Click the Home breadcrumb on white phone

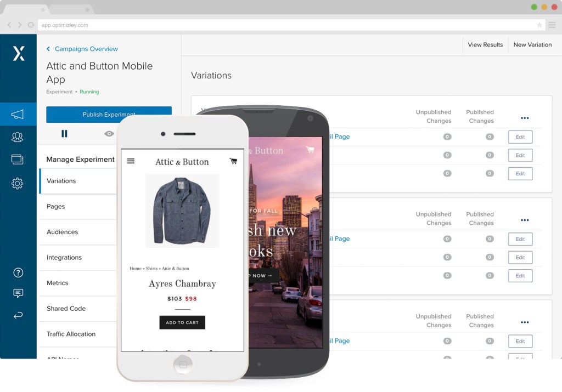click(136, 268)
